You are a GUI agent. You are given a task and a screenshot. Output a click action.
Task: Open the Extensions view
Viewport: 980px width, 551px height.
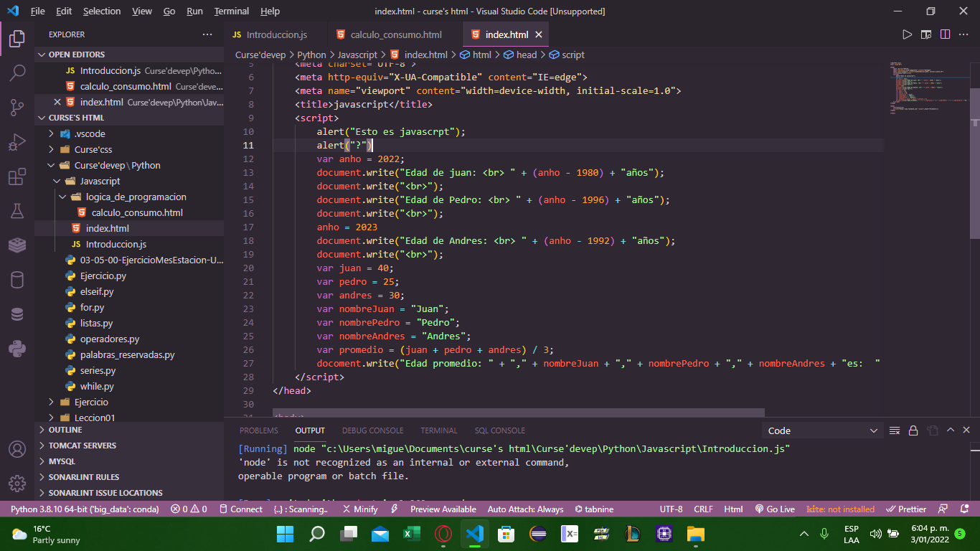(x=17, y=176)
